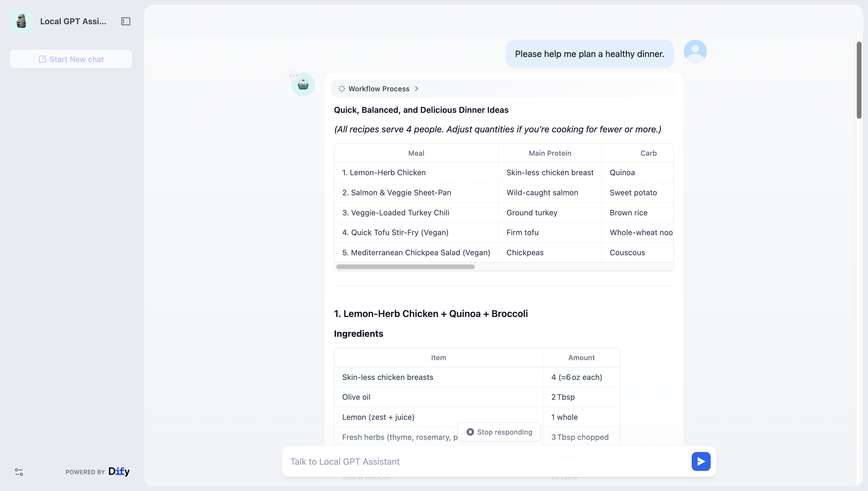
Task: Click the send message arrow icon
Action: click(701, 461)
